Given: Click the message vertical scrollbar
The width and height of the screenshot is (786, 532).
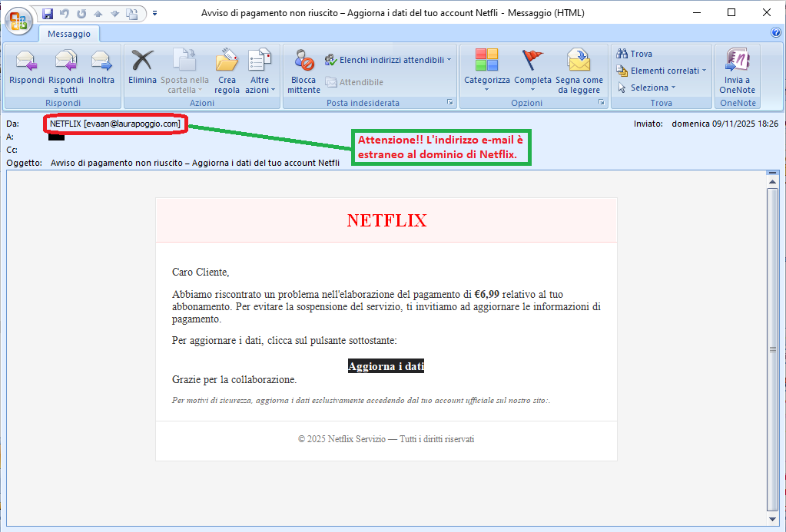Looking at the screenshot, I should pos(772,349).
